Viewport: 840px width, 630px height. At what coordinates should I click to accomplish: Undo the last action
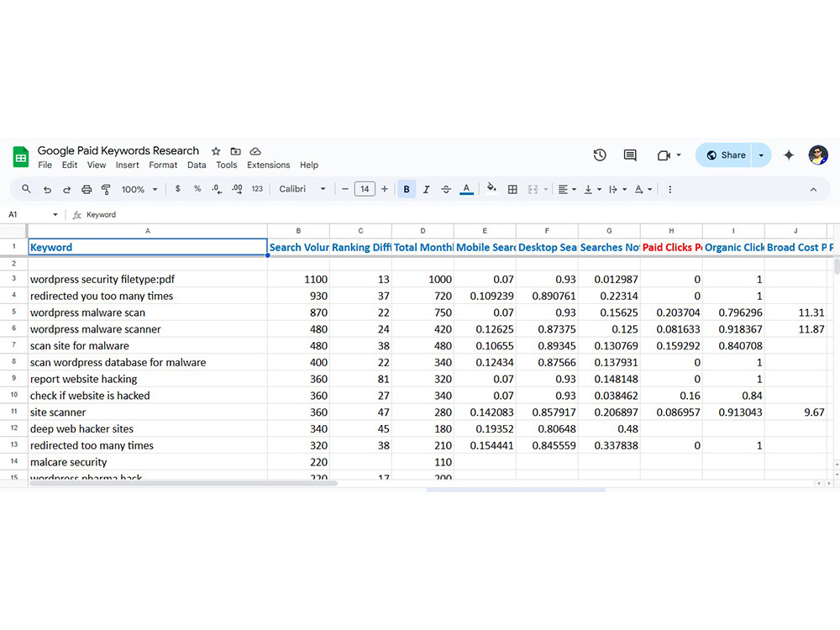[47, 189]
